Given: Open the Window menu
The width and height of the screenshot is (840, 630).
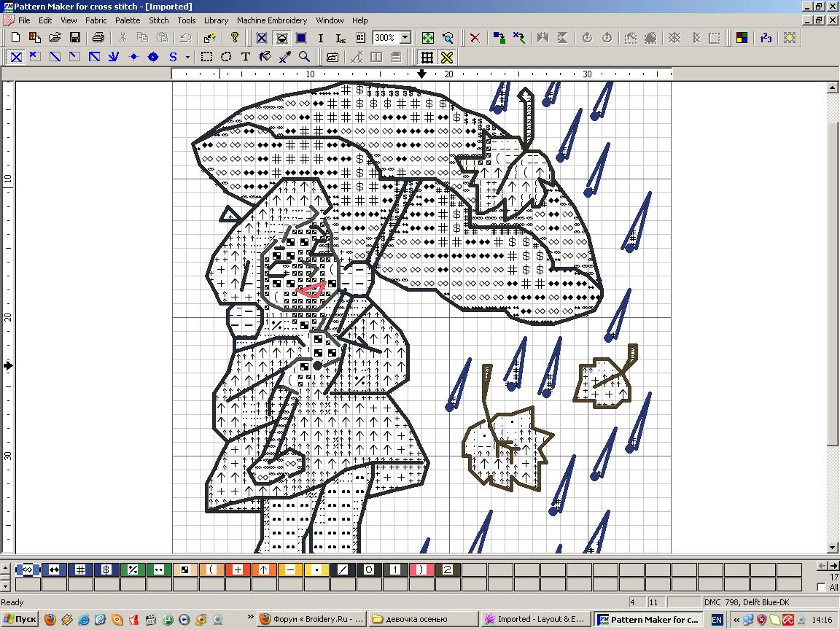Looking at the screenshot, I should tap(330, 20).
